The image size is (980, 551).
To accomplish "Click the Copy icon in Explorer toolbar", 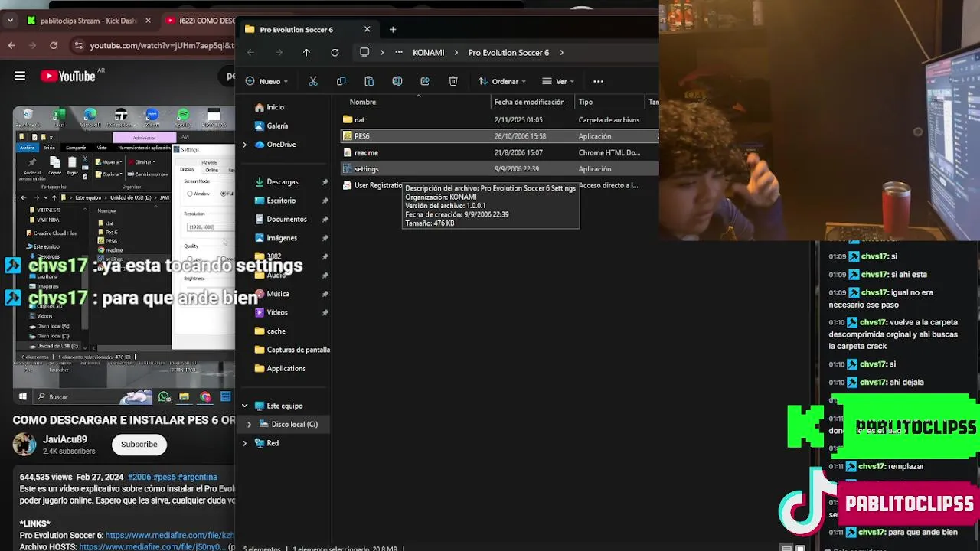I will click(341, 81).
